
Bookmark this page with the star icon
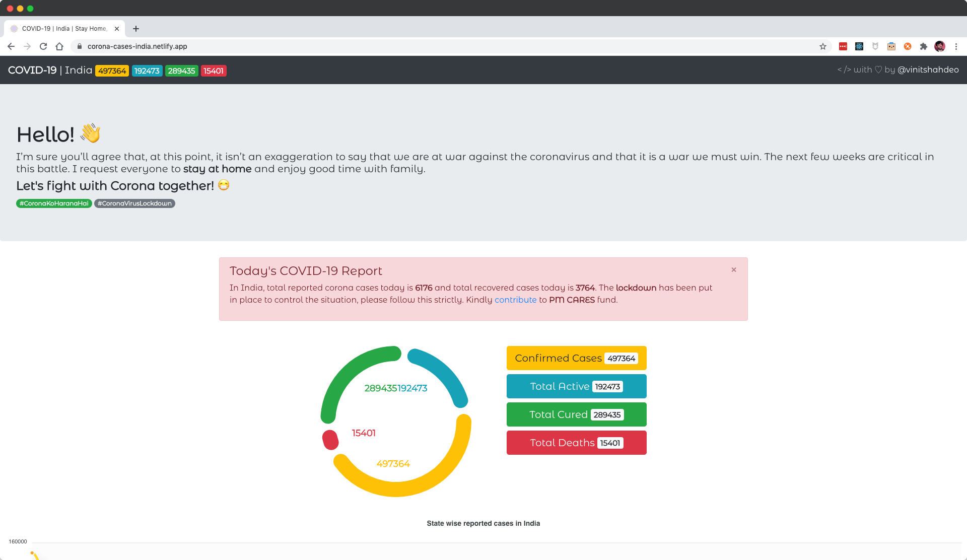coord(823,46)
